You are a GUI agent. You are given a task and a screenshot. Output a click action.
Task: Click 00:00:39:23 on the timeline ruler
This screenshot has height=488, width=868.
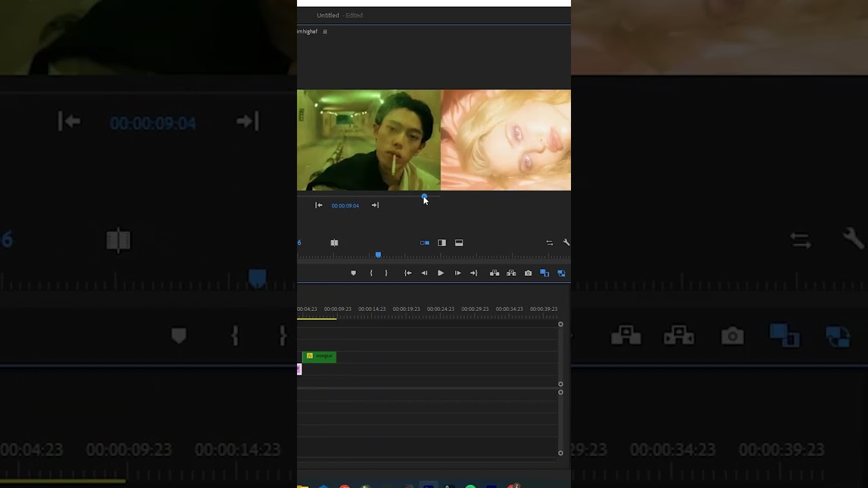click(544, 309)
